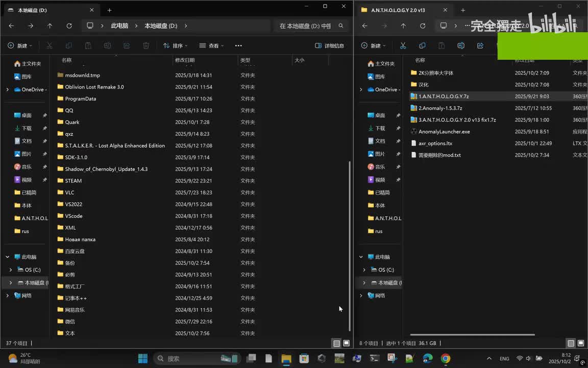Open Google Chrome from taskbar
588x368 pixels.
point(446,359)
